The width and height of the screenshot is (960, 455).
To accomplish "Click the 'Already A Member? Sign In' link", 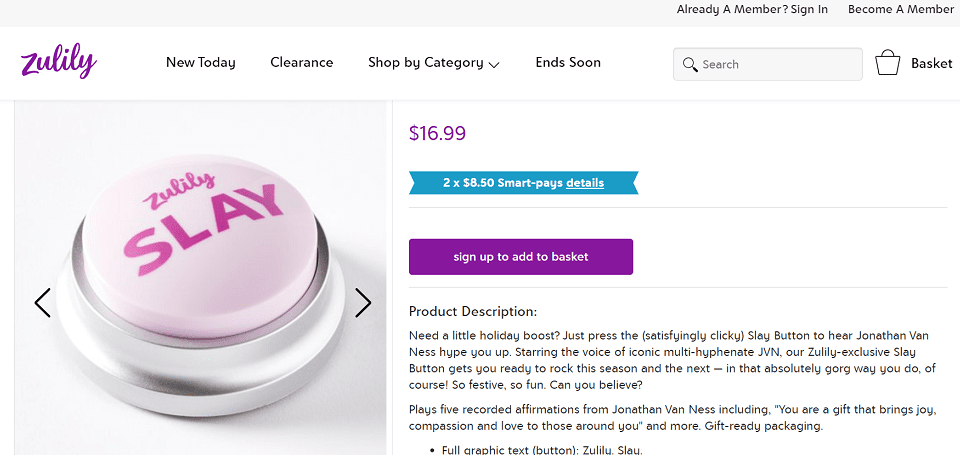I will pyautogui.click(x=752, y=9).
